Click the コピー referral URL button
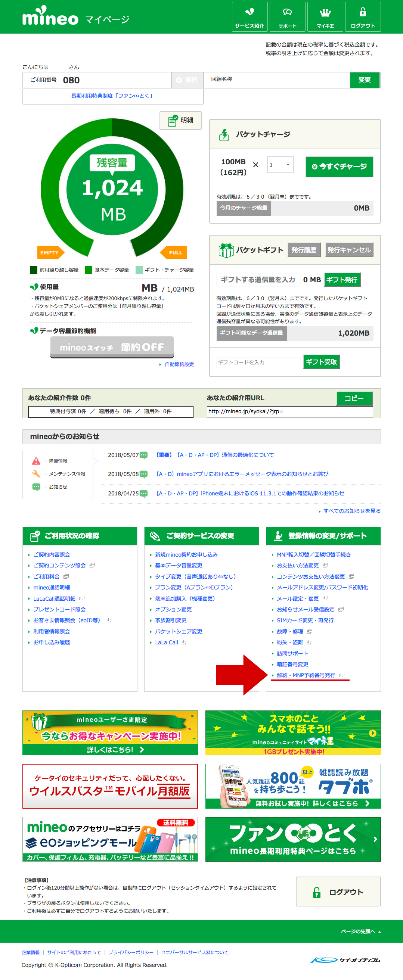This screenshot has width=403, height=980. click(354, 398)
